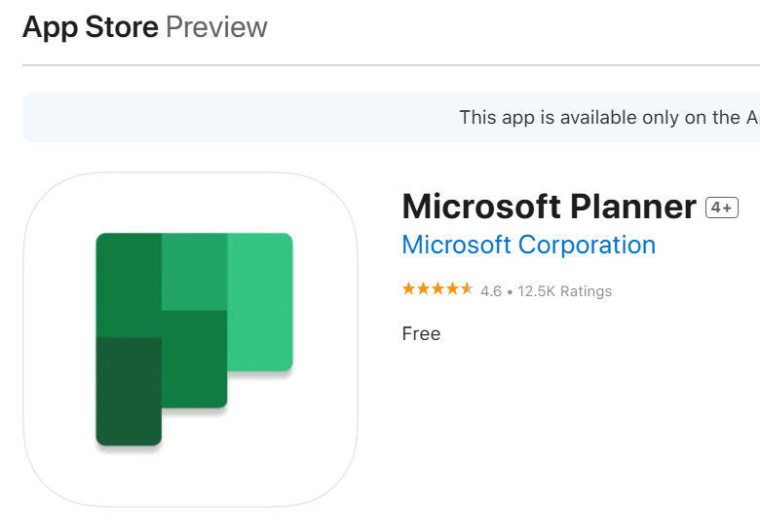The width and height of the screenshot is (760, 532).
Task: Click the Microsoft Planner app title
Action: (x=549, y=207)
